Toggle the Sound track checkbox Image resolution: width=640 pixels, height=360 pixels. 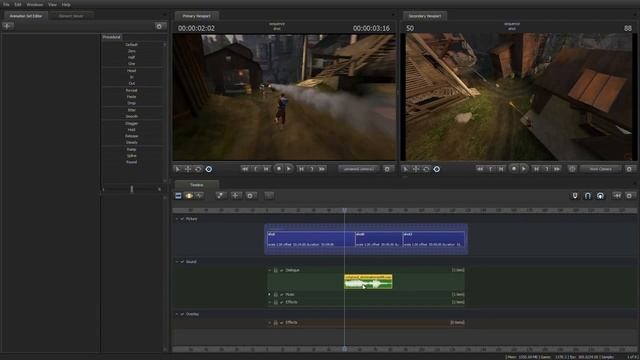click(x=182, y=262)
